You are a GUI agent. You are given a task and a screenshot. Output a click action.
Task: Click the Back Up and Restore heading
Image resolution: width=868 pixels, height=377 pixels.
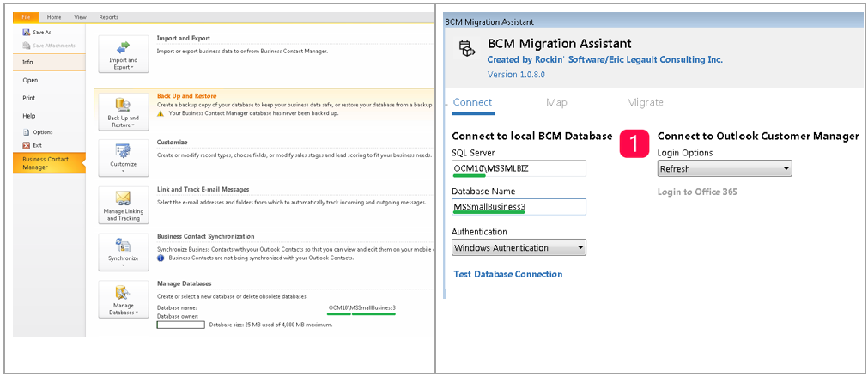coord(186,96)
